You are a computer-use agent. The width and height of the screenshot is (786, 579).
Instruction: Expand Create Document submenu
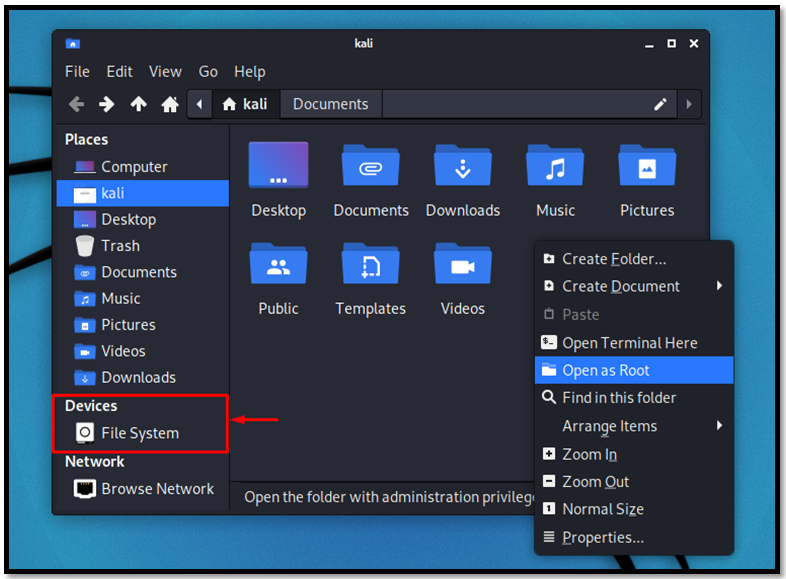[634, 286]
